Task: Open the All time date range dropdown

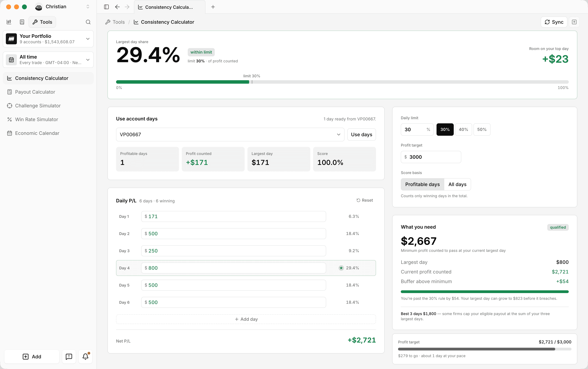Action: tap(48, 60)
